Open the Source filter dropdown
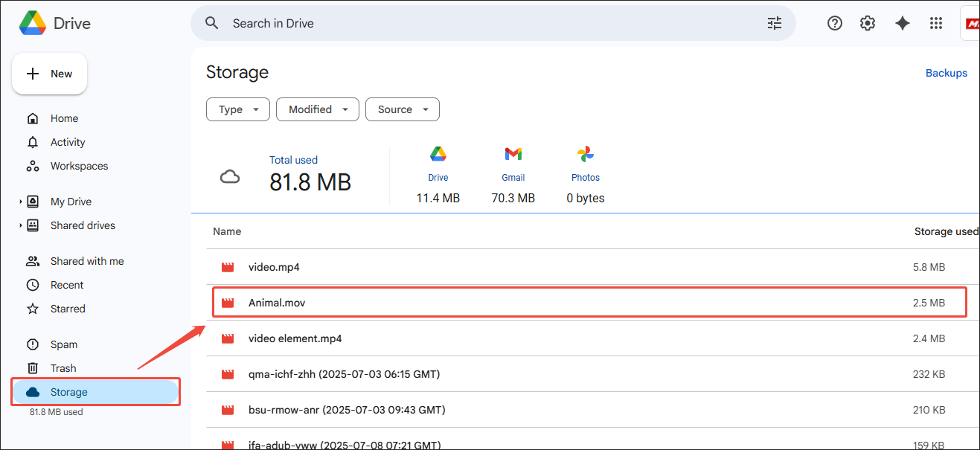Image resolution: width=980 pixels, height=450 pixels. point(403,109)
